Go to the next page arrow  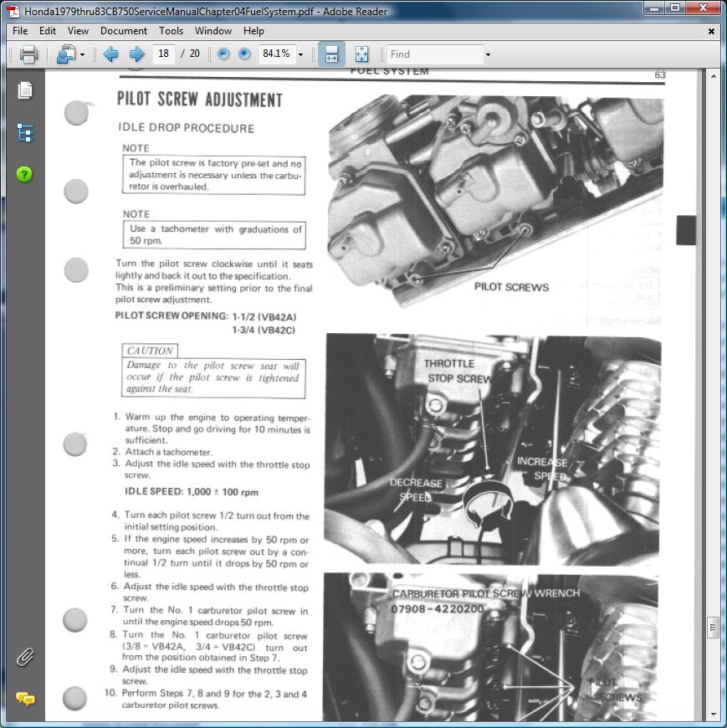coord(136,54)
